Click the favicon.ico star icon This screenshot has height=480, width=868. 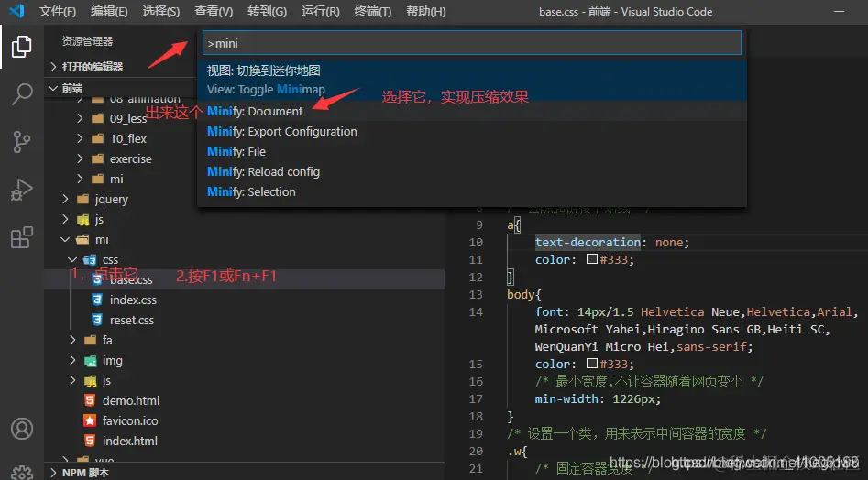pyautogui.click(x=90, y=420)
